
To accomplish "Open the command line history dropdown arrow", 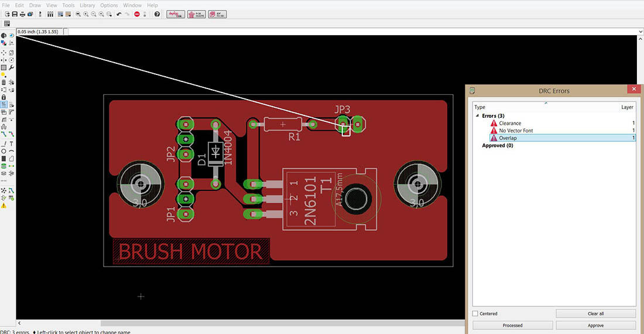I will [640, 32].
